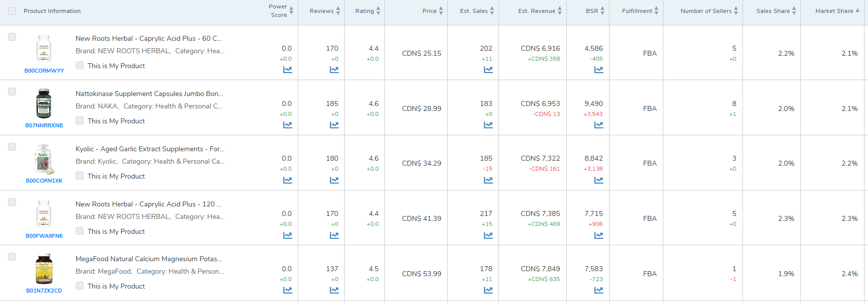View BSR chart for Caprylic Acid 120 product
The image size is (868, 303).
(599, 235)
